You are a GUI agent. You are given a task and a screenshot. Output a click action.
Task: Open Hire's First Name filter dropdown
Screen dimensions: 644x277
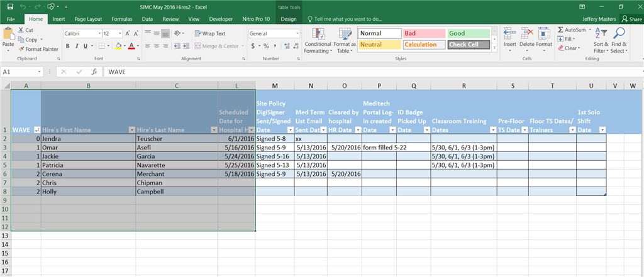coord(131,130)
